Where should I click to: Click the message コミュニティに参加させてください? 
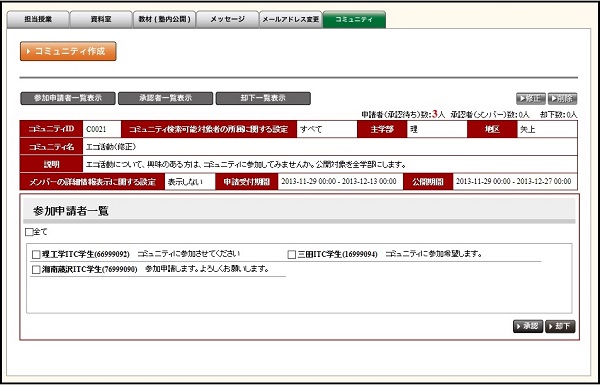(x=189, y=254)
